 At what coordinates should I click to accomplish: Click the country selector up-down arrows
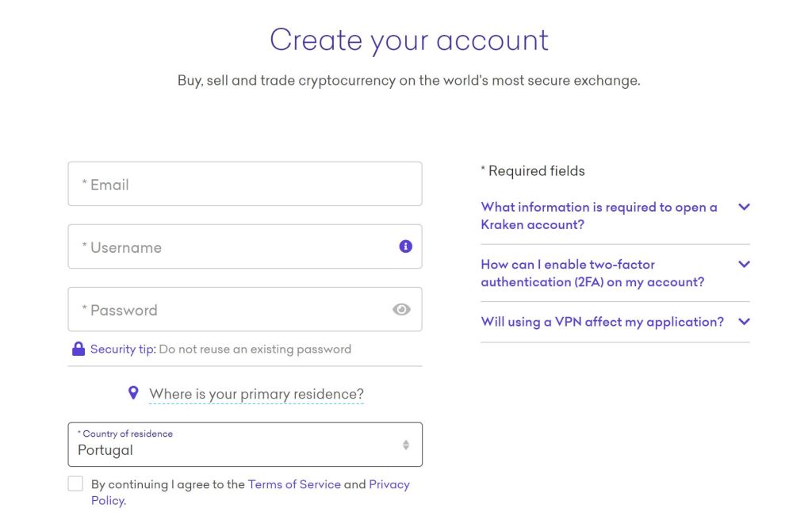coord(406,445)
